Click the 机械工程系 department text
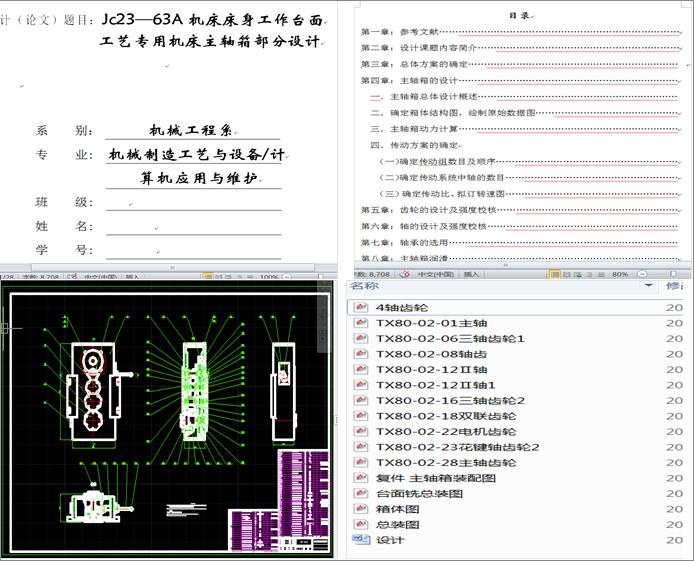Screen dimensions: 694x561 tap(190, 131)
